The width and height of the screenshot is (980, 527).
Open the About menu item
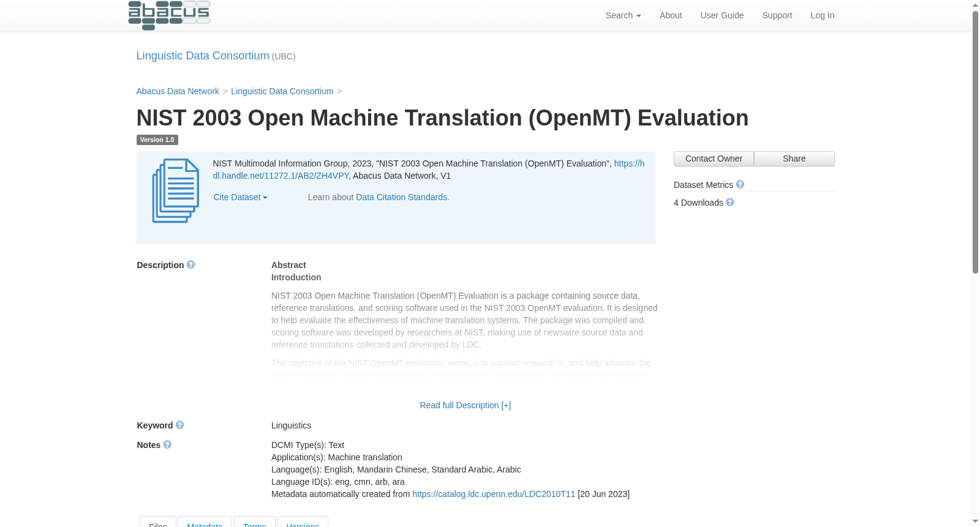[x=671, y=15]
